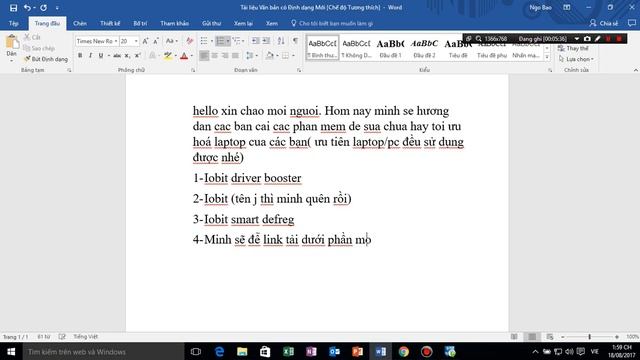
Task: Toggle show paragraph marks pilcrow
Action: coord(295,41)
